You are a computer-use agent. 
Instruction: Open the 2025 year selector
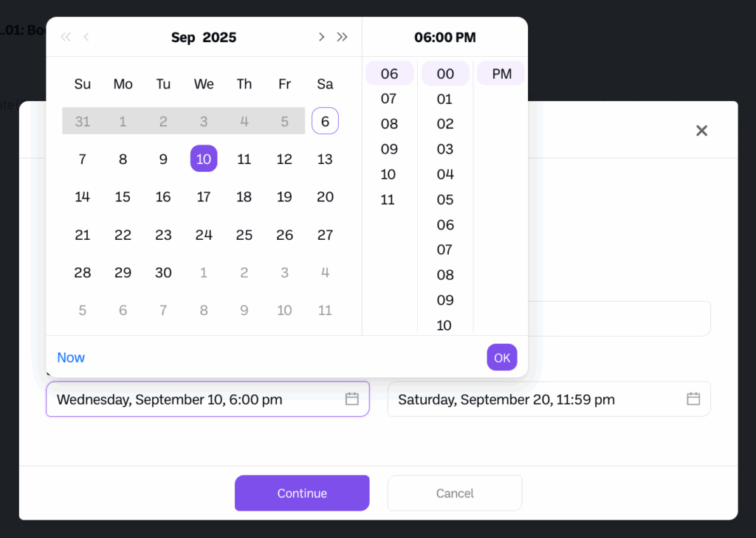[x=219, y=38]
